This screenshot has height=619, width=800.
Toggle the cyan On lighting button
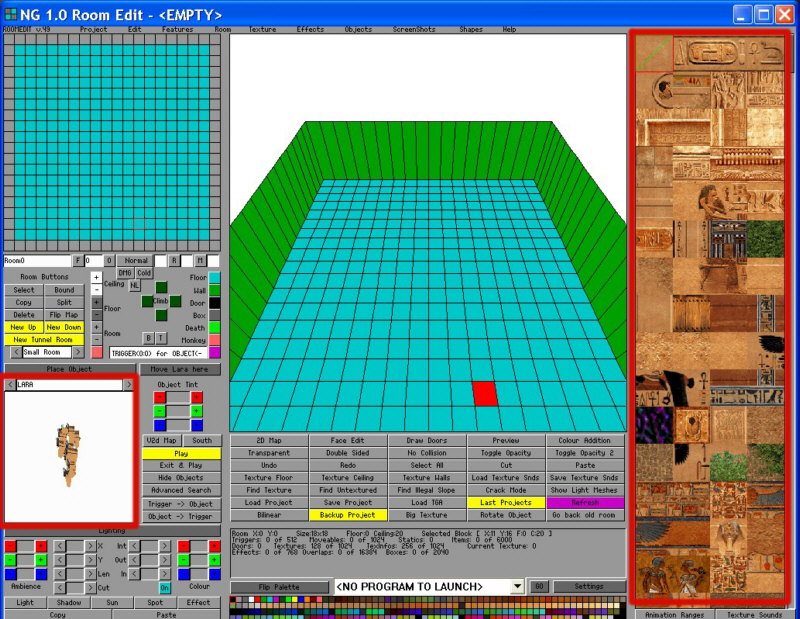click(x=165, y=588)
